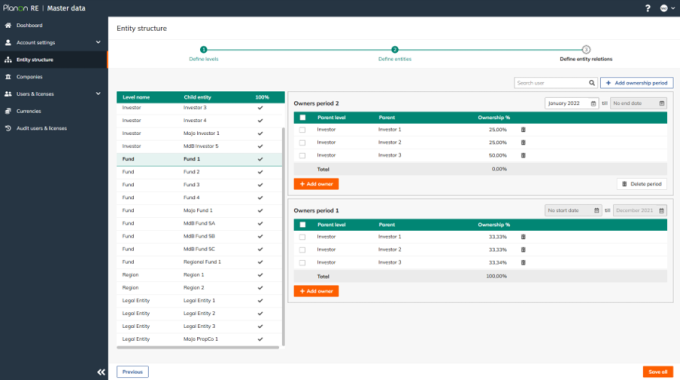Select the Region 2 row

pos(199,288)
